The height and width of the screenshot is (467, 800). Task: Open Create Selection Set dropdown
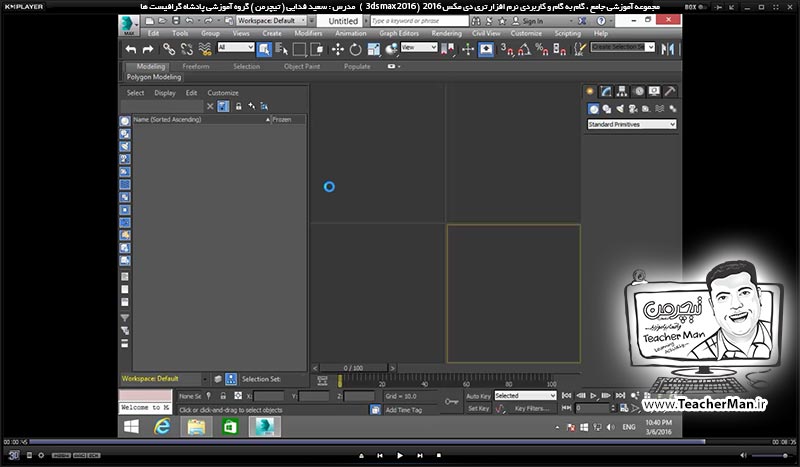tap(622, 47)
